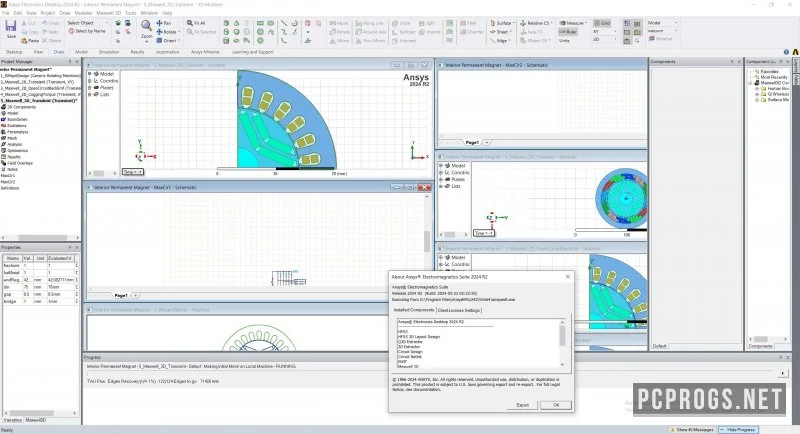Select Mesh node in Project Manager
Screen dimensions: 800x434
pos(9,138)
